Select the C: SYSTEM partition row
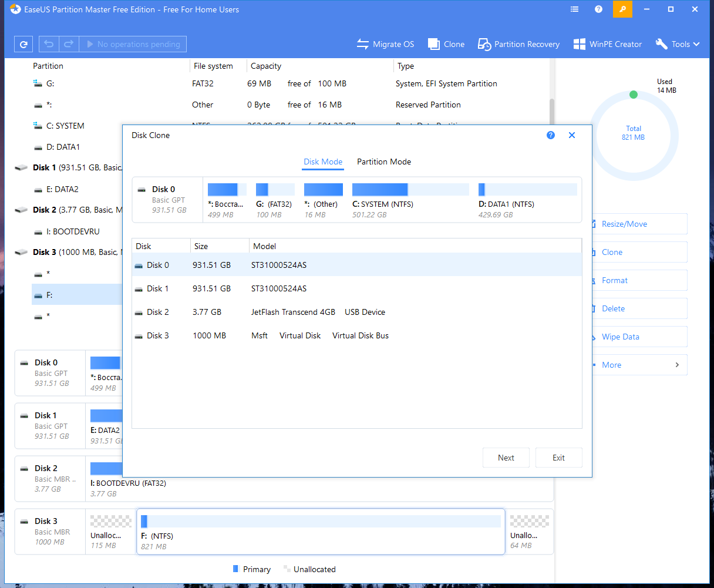 [77, 126]
